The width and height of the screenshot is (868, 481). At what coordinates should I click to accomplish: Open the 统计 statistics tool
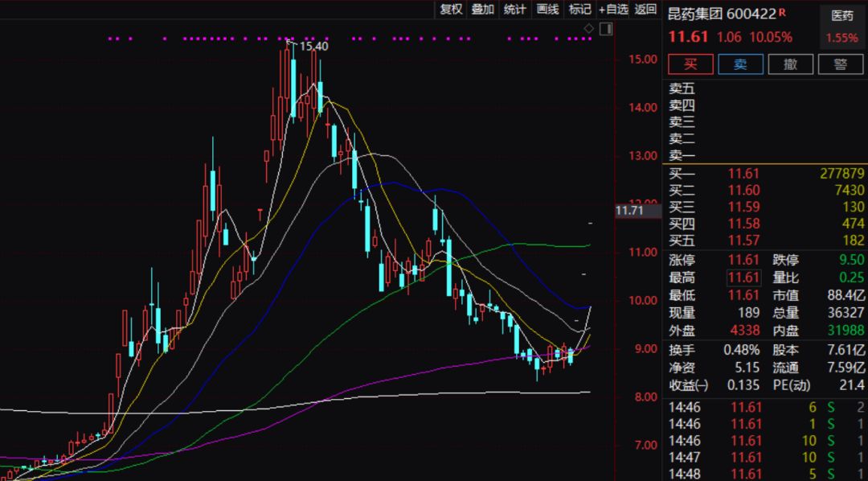click(514, 10)
